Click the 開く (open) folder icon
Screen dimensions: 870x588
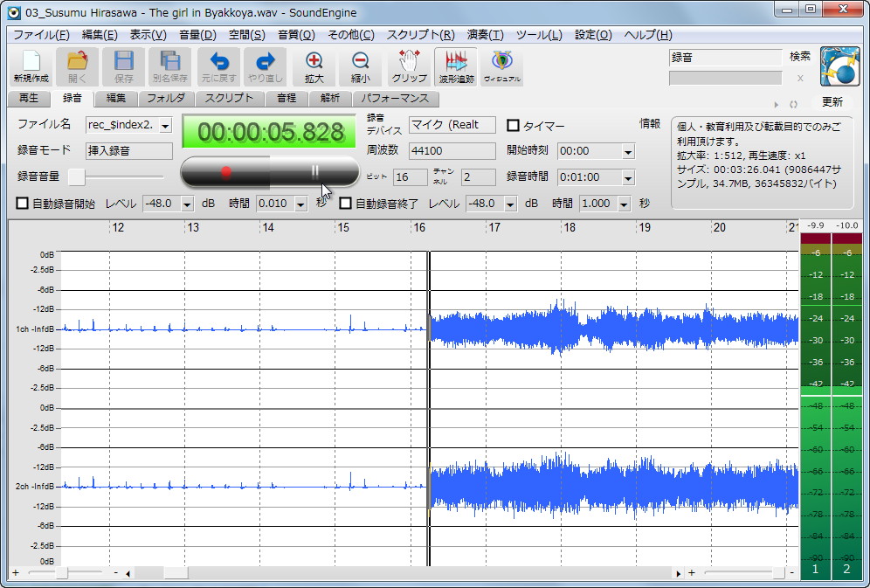pos(77,66)
